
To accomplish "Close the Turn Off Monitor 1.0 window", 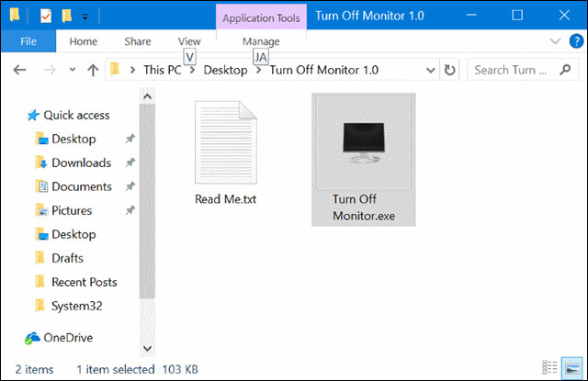I will (x=564, y=16).
